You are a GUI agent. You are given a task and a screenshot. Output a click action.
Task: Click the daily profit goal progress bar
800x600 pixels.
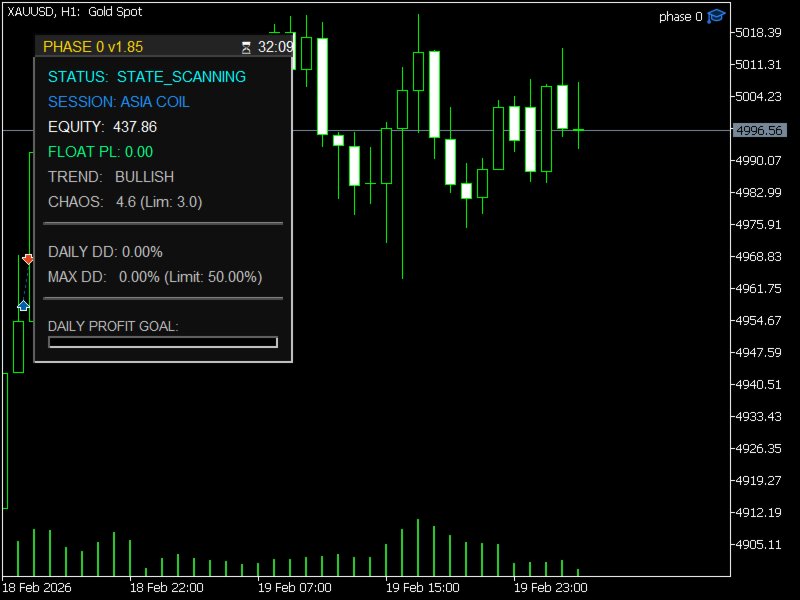click(163, 342)
